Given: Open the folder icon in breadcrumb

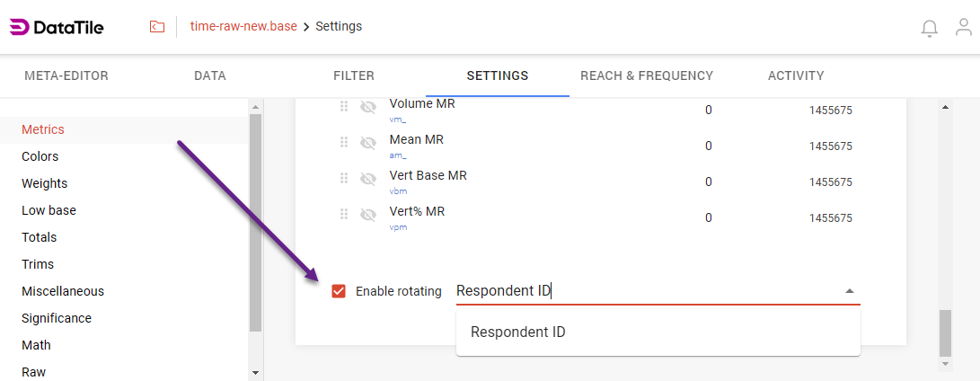Looking at the screenshot, I should pos(157,27).
